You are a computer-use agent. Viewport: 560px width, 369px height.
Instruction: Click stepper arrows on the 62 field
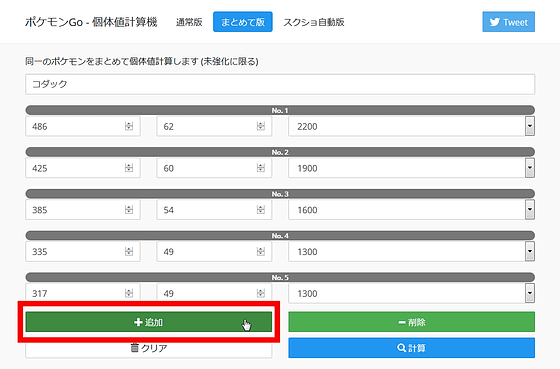point(261,126)
